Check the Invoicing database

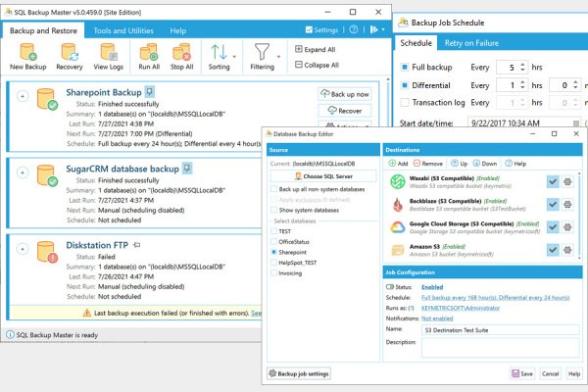point(273,273)
